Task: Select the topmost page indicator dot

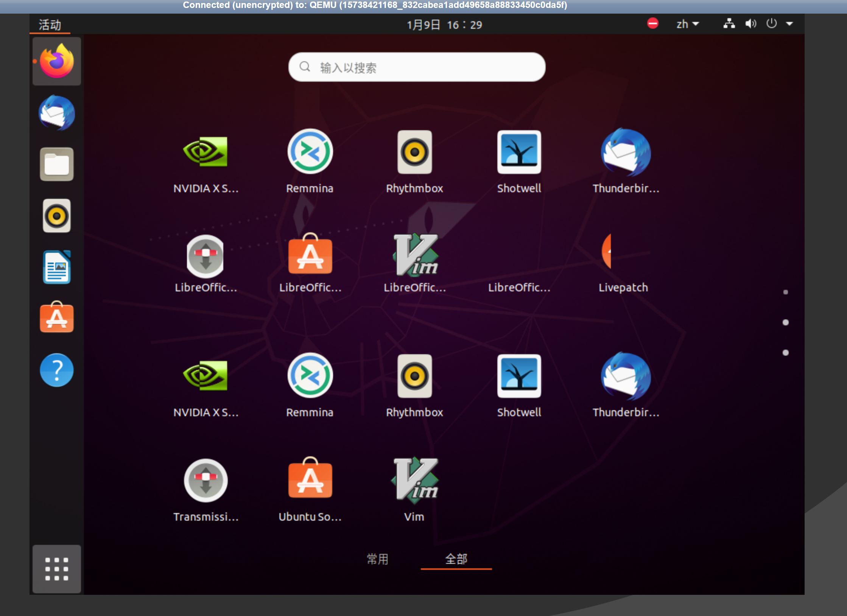Action: click(785, 292)
